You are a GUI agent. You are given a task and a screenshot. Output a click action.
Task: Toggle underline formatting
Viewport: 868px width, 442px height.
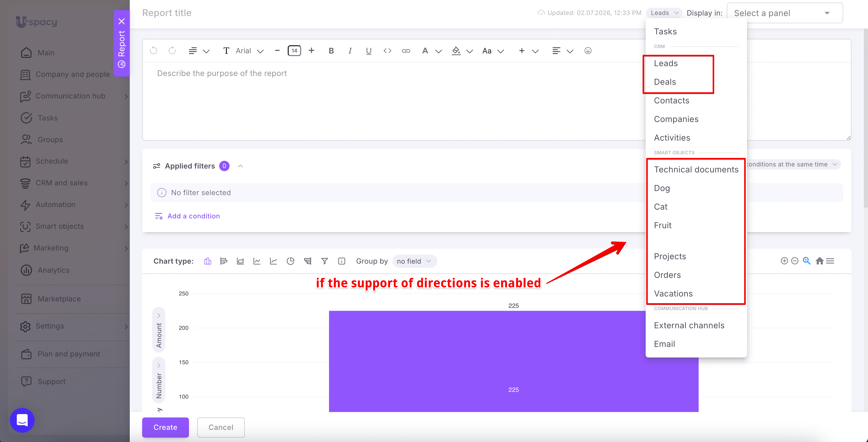(x=369, y=51)
